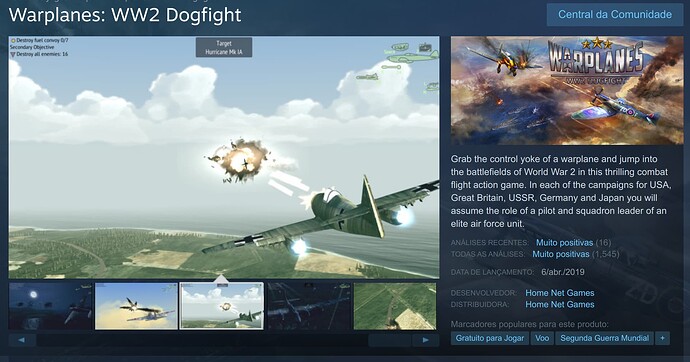Click the Warplanes: WW2 Dogfight title
This screenshot has height=362, width=690.
(x=125, y=15)
